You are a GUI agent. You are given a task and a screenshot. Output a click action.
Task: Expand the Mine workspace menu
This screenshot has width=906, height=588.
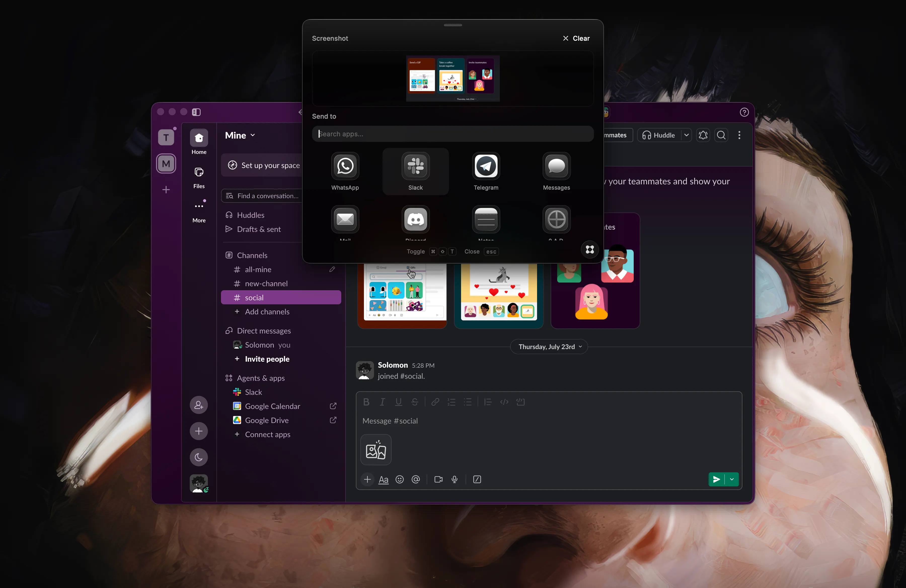(240, 135)
